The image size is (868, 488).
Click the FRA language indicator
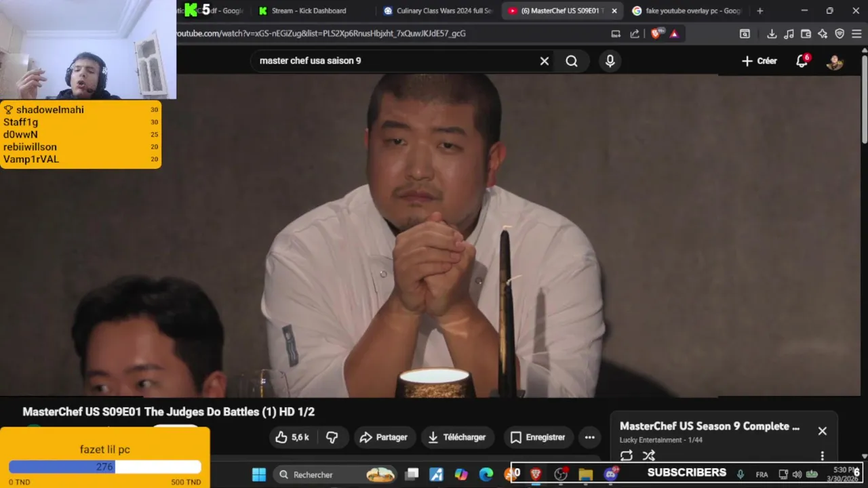coord(762,474)
